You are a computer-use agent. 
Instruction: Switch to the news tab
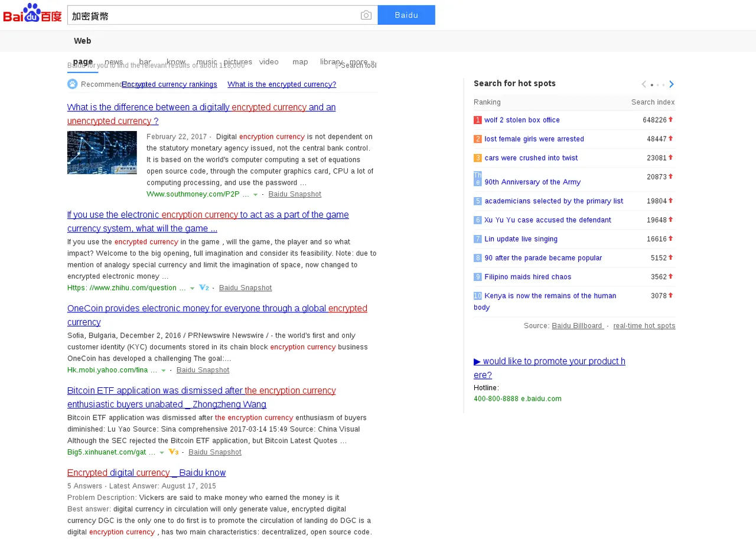point(114,61)
